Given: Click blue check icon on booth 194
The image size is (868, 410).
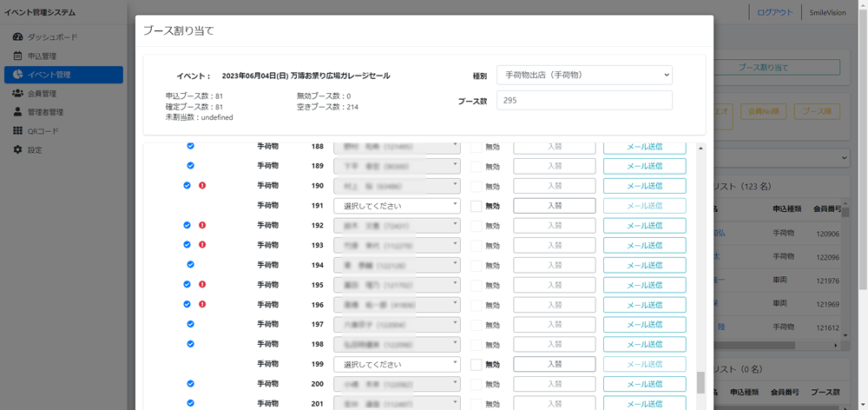Looking at the screenshot, I should [190, 264].
